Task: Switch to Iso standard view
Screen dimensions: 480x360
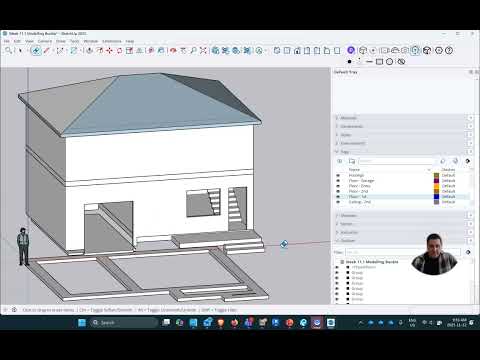Action: tap(277, 50)
